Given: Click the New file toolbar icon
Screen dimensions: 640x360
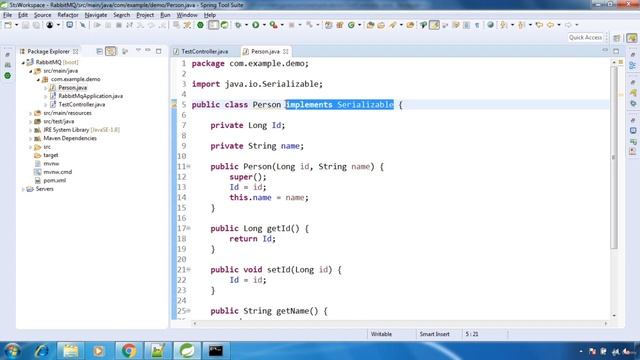Looking at the screenshot, I should pyautogui.click(x=8, y=25).
